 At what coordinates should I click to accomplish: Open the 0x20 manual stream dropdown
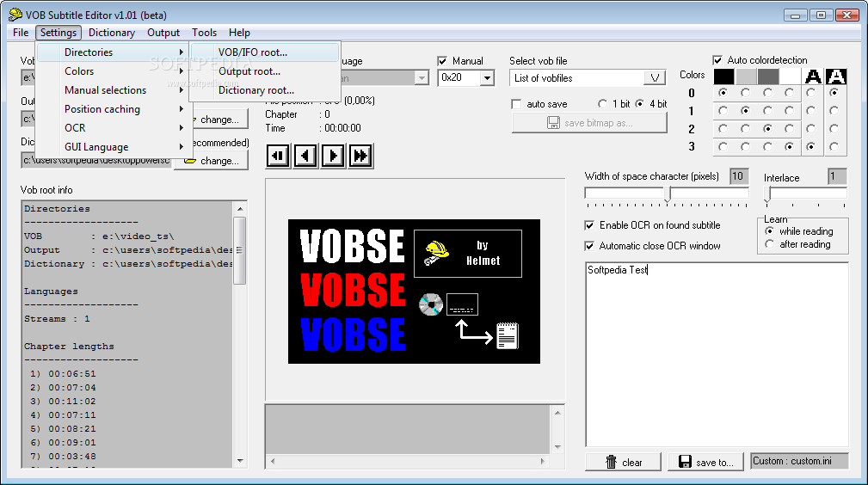coord(487,78)
